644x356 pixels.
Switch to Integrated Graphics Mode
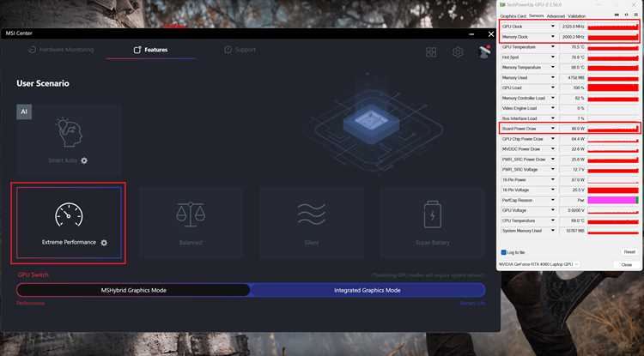[x=368, y=291]
